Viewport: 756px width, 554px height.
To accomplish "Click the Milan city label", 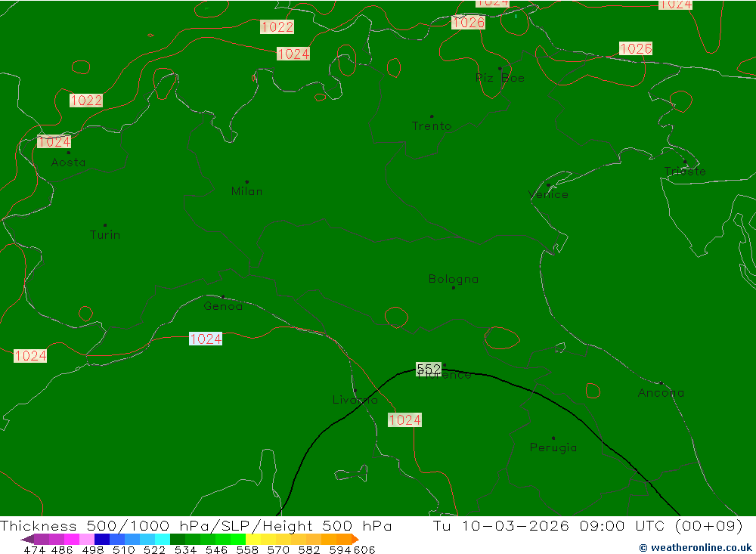I will (x=247, y=191).
